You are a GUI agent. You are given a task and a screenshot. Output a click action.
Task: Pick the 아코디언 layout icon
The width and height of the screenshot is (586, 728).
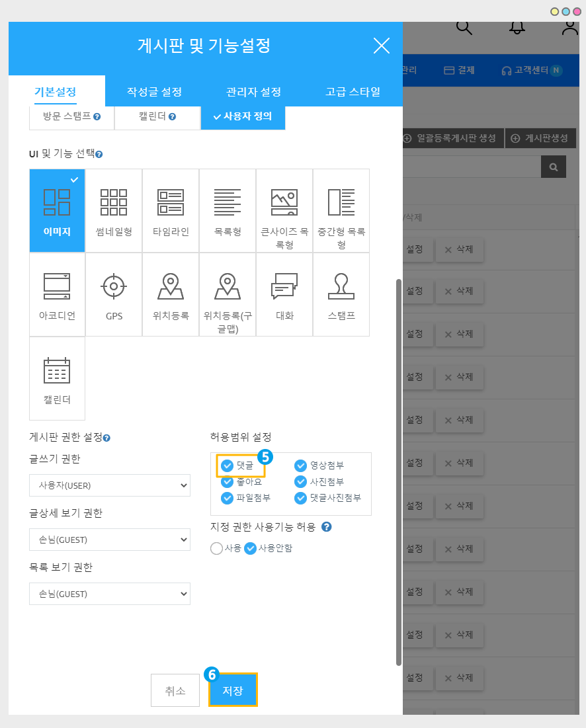(57, 286)
